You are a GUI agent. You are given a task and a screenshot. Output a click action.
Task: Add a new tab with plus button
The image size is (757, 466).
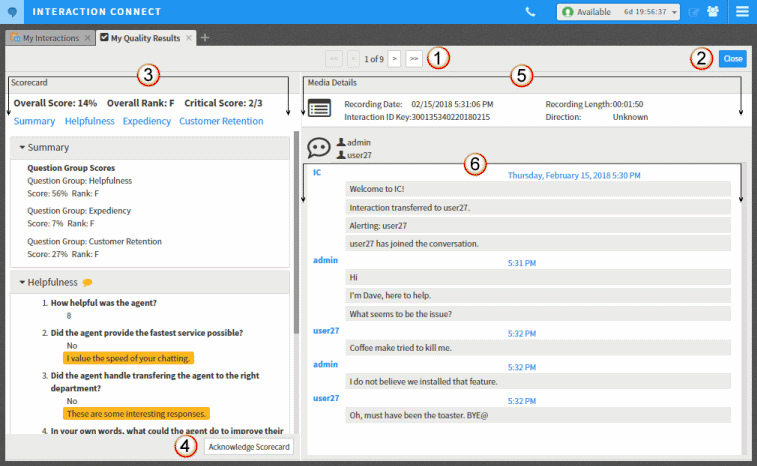coord(205,38)
